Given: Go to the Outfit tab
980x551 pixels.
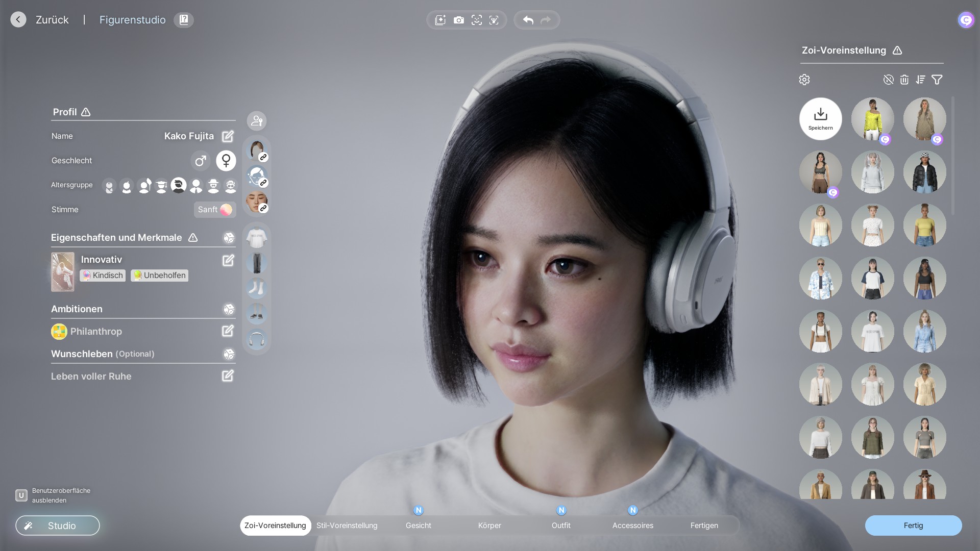Looking at the screenshot, I should coord(561,525).
